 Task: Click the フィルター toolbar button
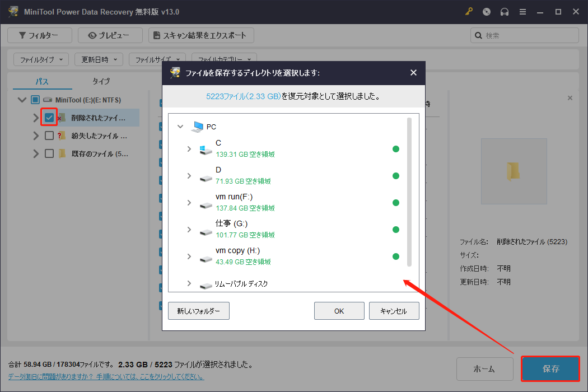40,35
